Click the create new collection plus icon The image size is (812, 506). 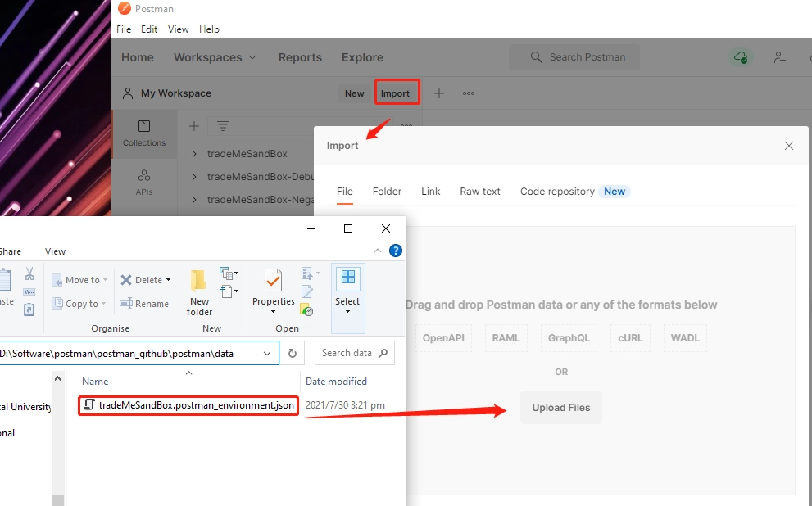193,126
